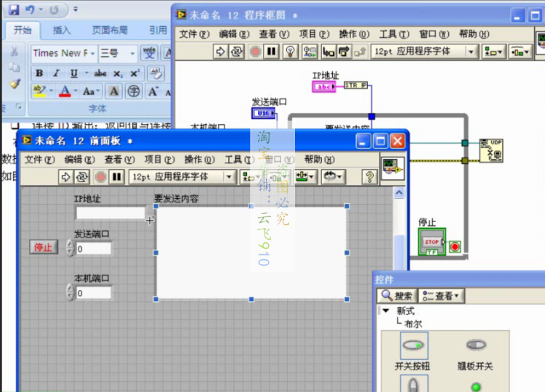The height and width of the screenshot is (392, 545).
Task: Click Abort Execution in block diagram toolbar
Action: (256, 52)
